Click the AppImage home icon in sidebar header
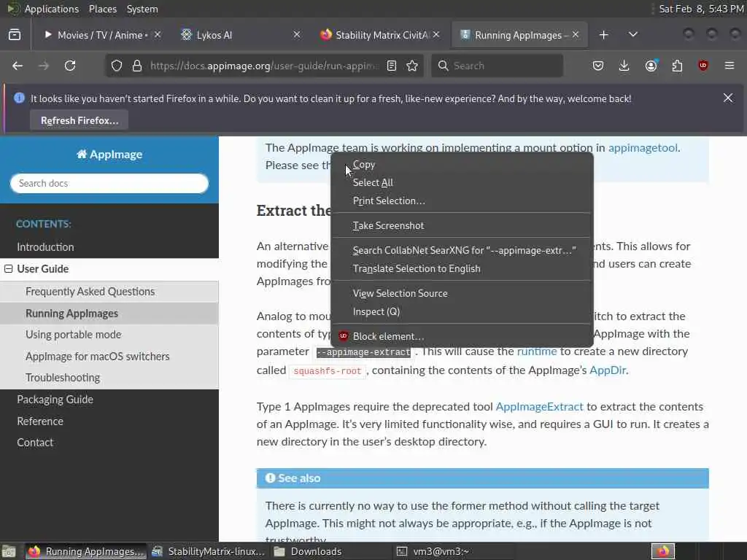The height and width of the screenshot is (560, 747). [82, 155]
